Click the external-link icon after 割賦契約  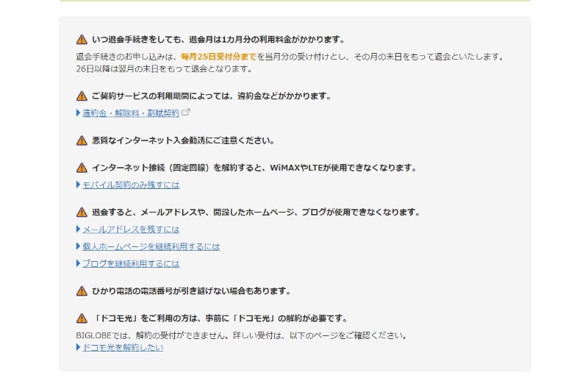[186, 113]
